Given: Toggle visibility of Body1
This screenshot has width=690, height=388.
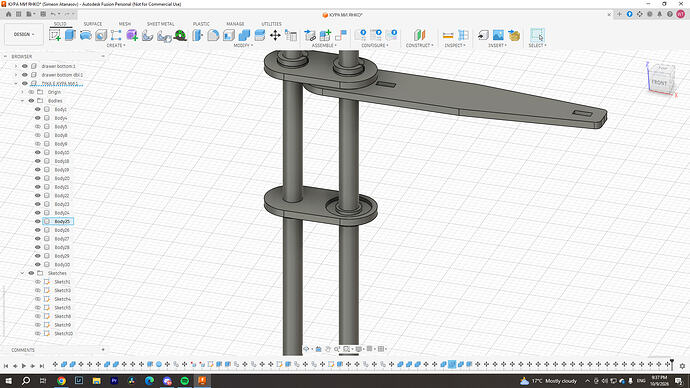Looking at the screenshot, I should (37, 109).
